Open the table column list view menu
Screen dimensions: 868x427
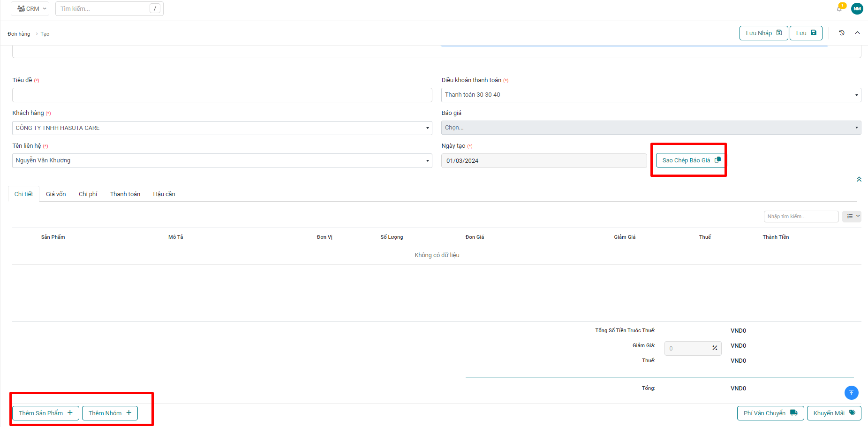click(852, 216)
